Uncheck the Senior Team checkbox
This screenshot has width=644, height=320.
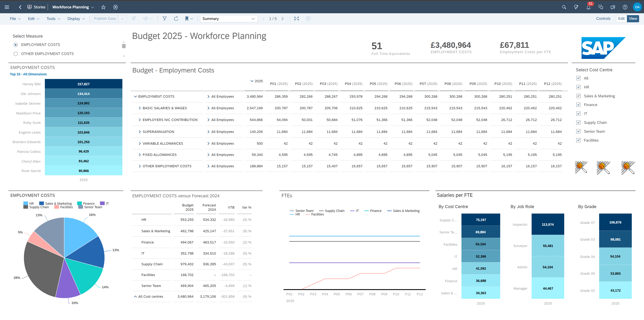pyautogui.click(x=578, y=131)
